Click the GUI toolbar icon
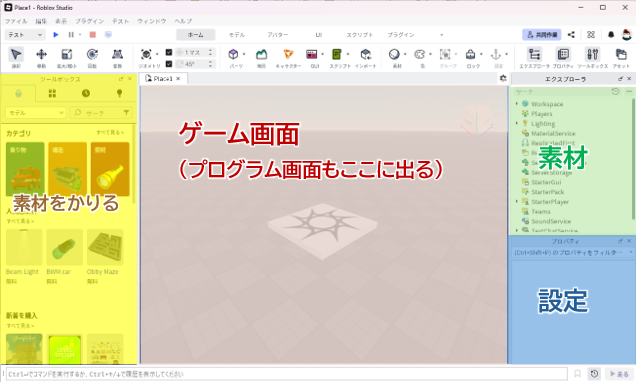This screenshot has height=382, width=636. [312, 54]
